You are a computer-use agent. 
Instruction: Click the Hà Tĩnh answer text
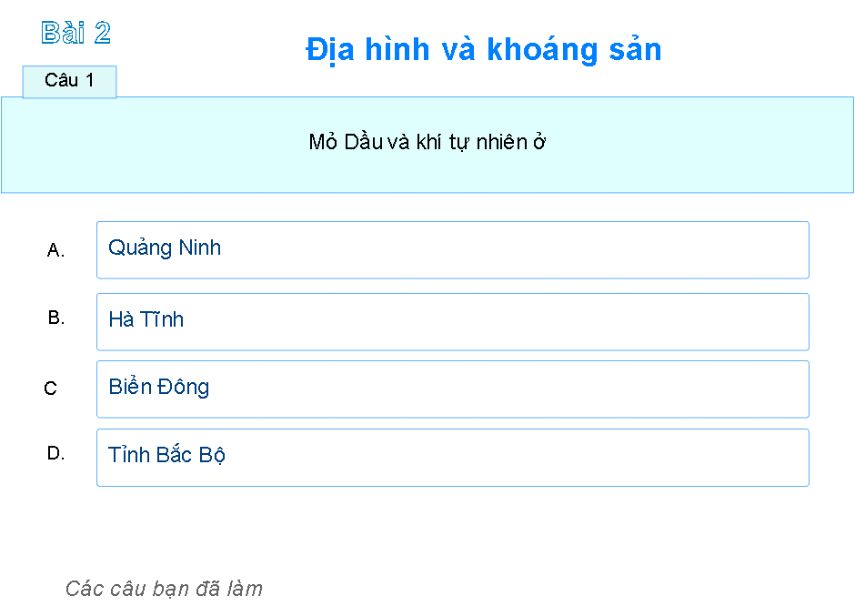tap(147, 319)
